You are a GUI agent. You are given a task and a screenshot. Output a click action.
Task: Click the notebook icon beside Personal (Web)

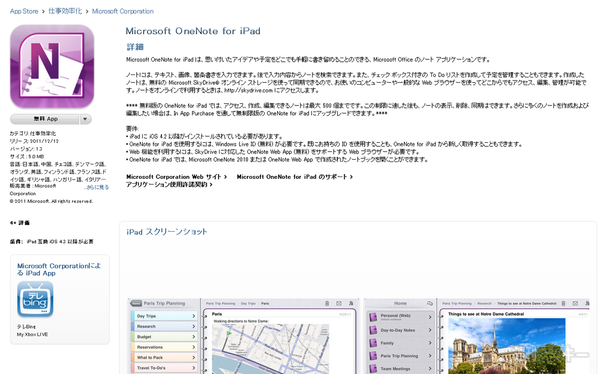pyautogui.click(x=373, y=317)
